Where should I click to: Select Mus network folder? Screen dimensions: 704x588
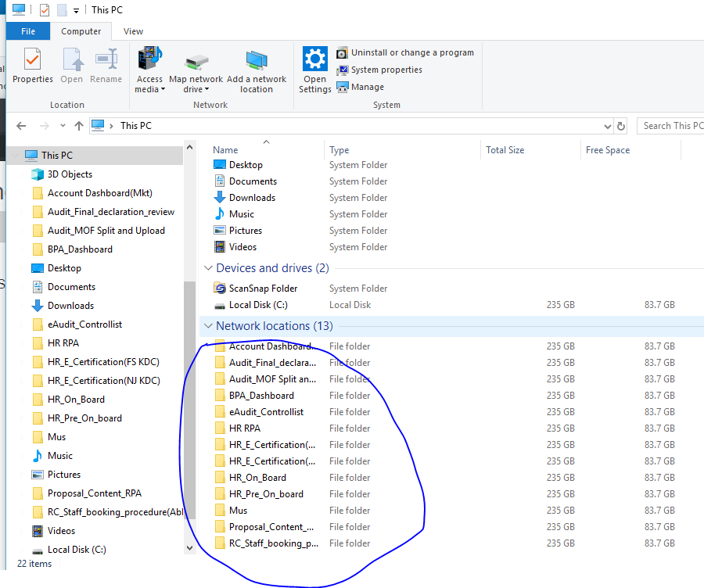(238, 511)
